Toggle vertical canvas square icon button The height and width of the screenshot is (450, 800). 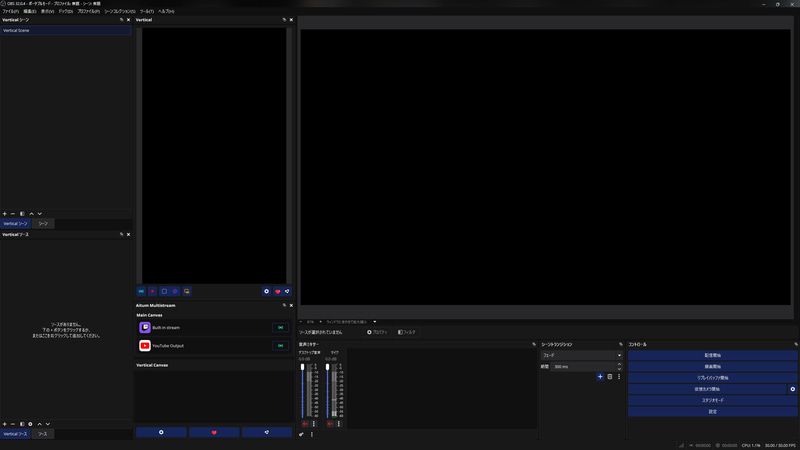coord(164,291)
